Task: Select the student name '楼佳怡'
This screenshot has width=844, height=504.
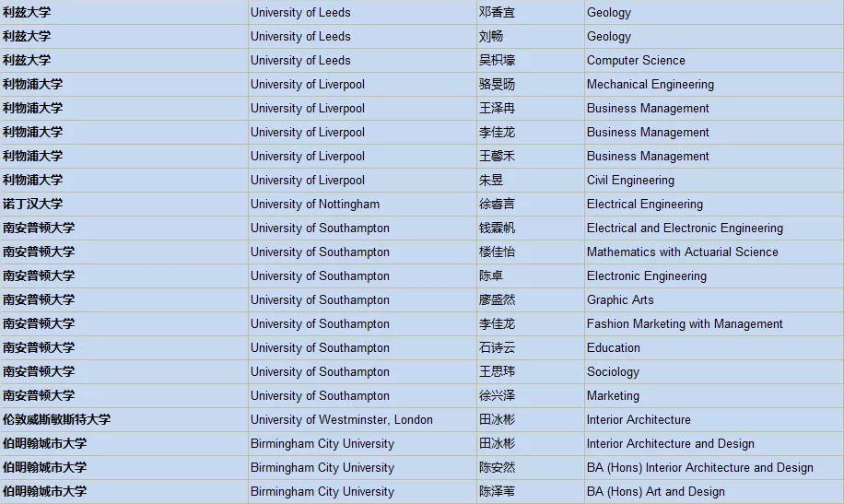Action: [497, 252]
